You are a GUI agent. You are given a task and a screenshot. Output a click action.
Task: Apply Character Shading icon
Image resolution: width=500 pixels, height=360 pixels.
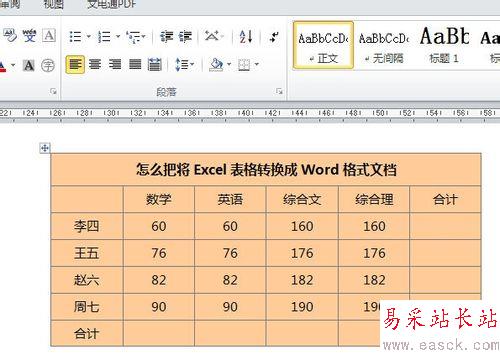pos(29,65)
